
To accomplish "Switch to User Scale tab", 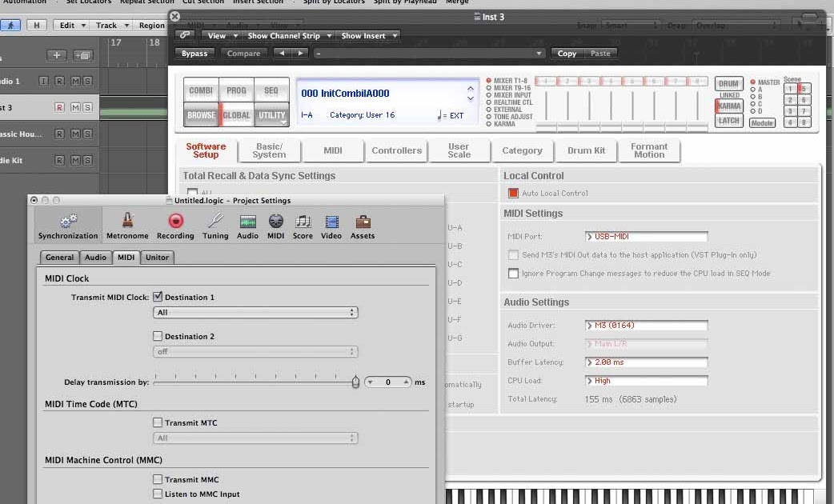I will [x=459, y=150].
